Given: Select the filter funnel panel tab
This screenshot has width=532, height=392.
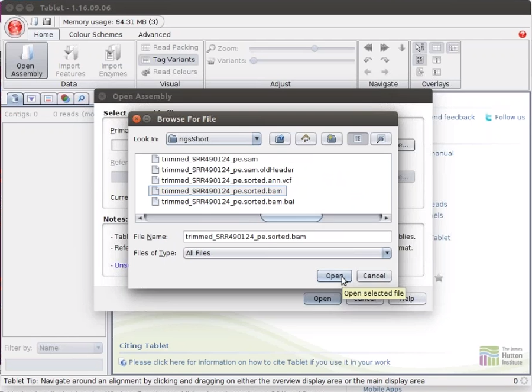Looking at the screenshot, I should (31, 99).
